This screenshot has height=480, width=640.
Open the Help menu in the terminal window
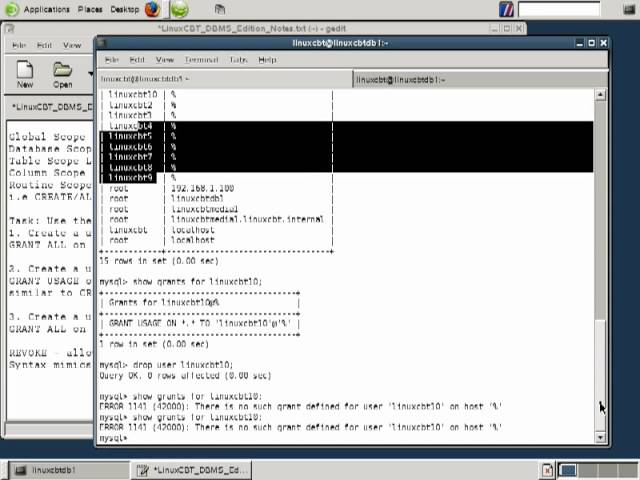pos(267,60)
